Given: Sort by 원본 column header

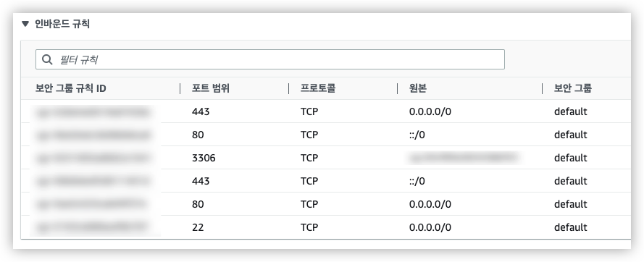Looking at the screenshot, I should coord(418,88).
